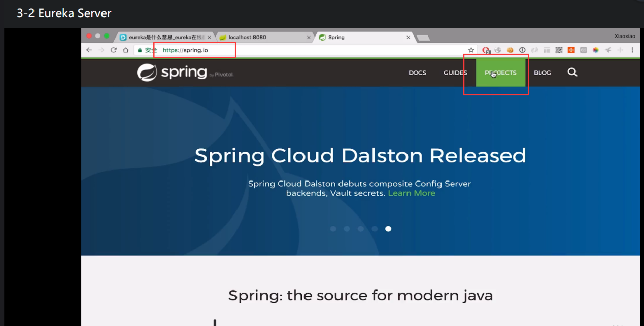Show the third carousel slide dot
Viewport: 644px width, 326px height.
(x=361, y=229)
